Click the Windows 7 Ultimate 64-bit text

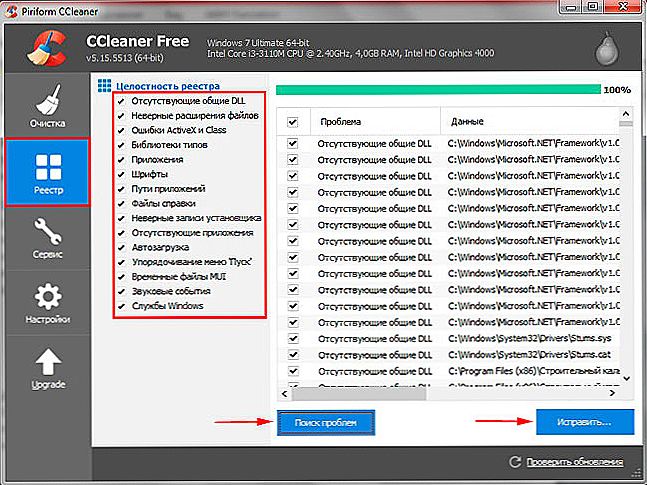click(x=258, y=43)
